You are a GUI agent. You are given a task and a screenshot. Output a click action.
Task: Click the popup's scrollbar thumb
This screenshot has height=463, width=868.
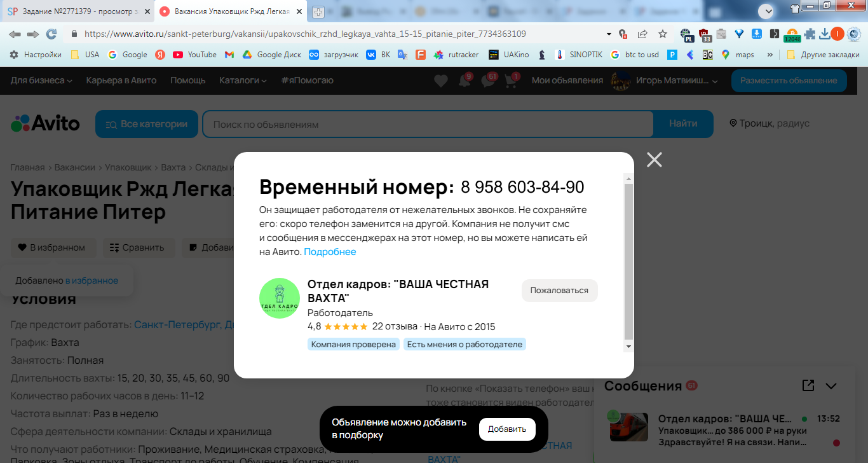click(x=628, y=261)
